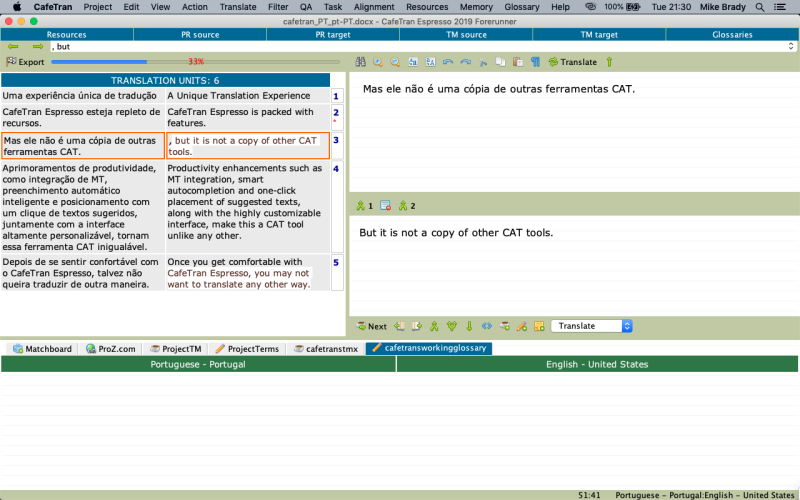Screen dimensions: 800x500
Task: Open the Glossary menu
Action: pyautogui.click(x=521, y=7)
